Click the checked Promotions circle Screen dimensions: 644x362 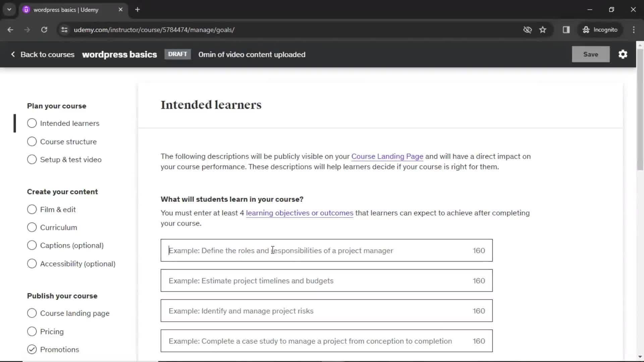[x=32, y=350]
